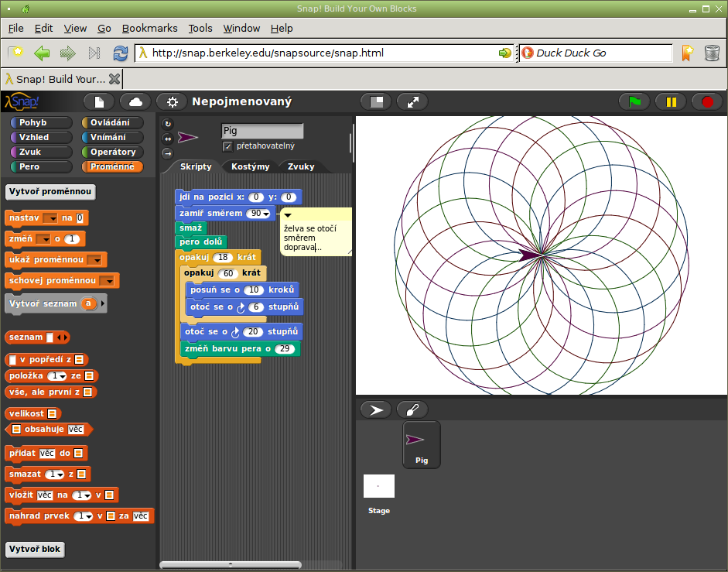Open the Snap! settings gear menu
The width and height of the screenshot is (728, 572).
(172, 102)
